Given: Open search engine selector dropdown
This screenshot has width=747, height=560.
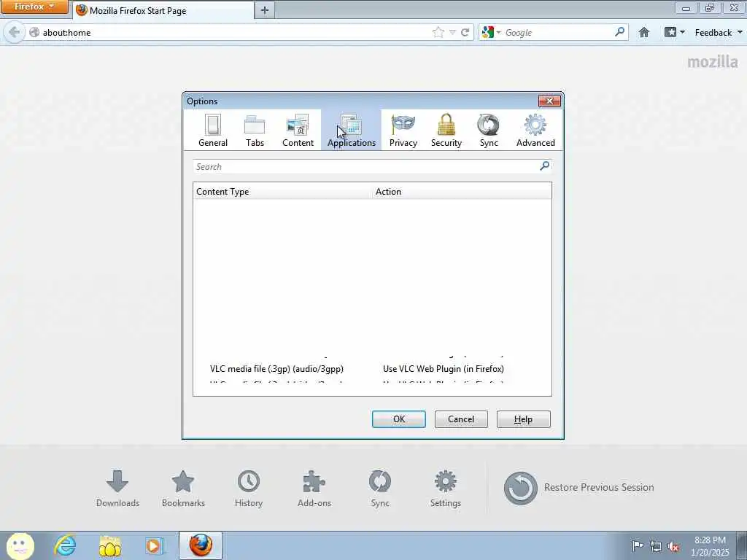Looking at the screenshot, I should coord(491,32).
